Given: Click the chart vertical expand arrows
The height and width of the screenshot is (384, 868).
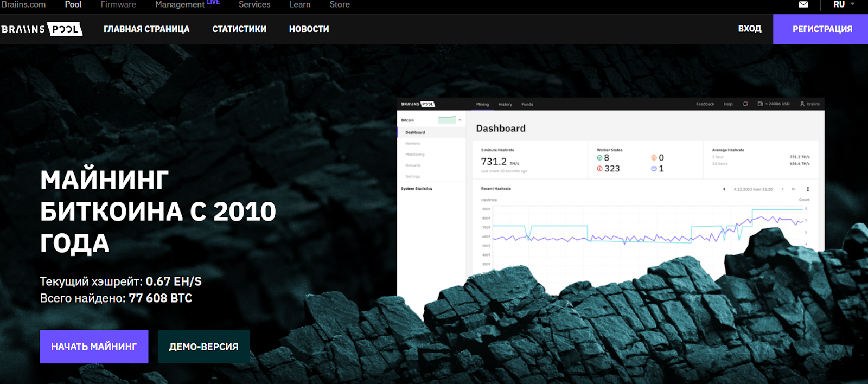Looking at the screenshot, I should point(808,189).
